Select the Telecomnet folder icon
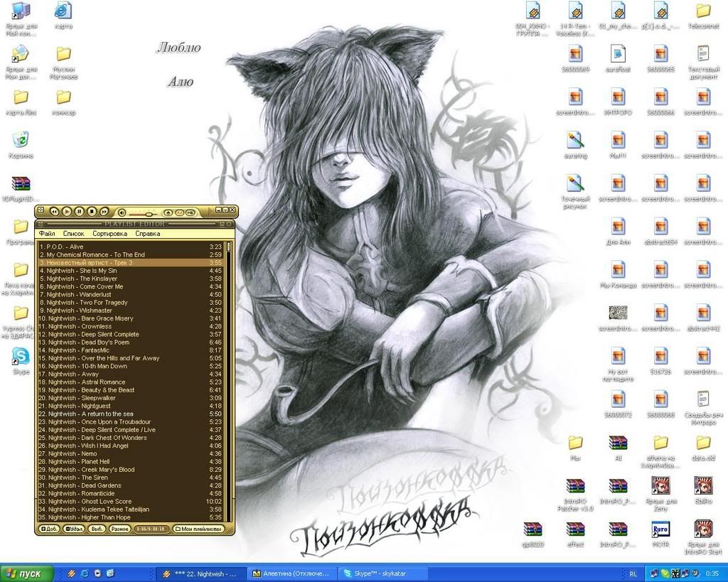728x582 pixels. click(x=703, y=15)
